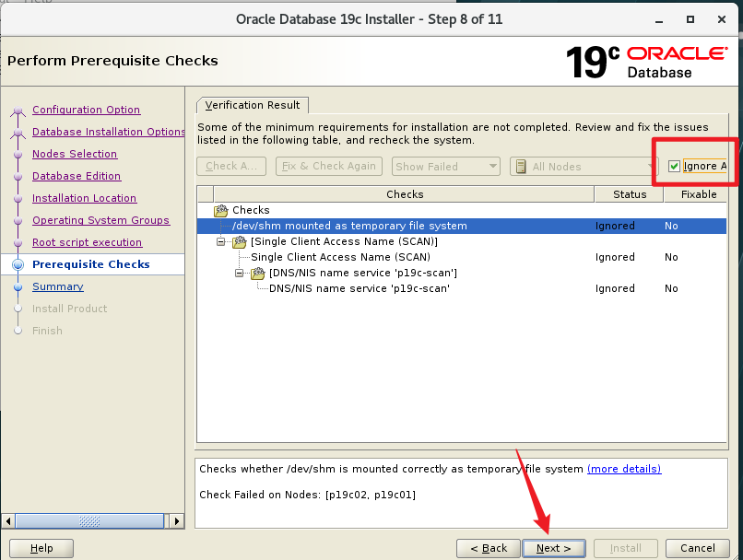Jump to Operating System Groups step
The width and height of the screenshot is (743, 560).
pos(100,220)
